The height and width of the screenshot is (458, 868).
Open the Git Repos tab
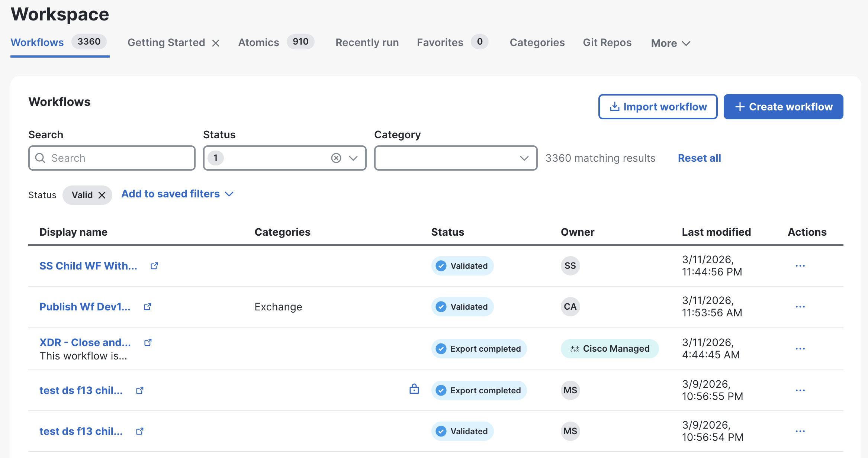tap(607, 42)
